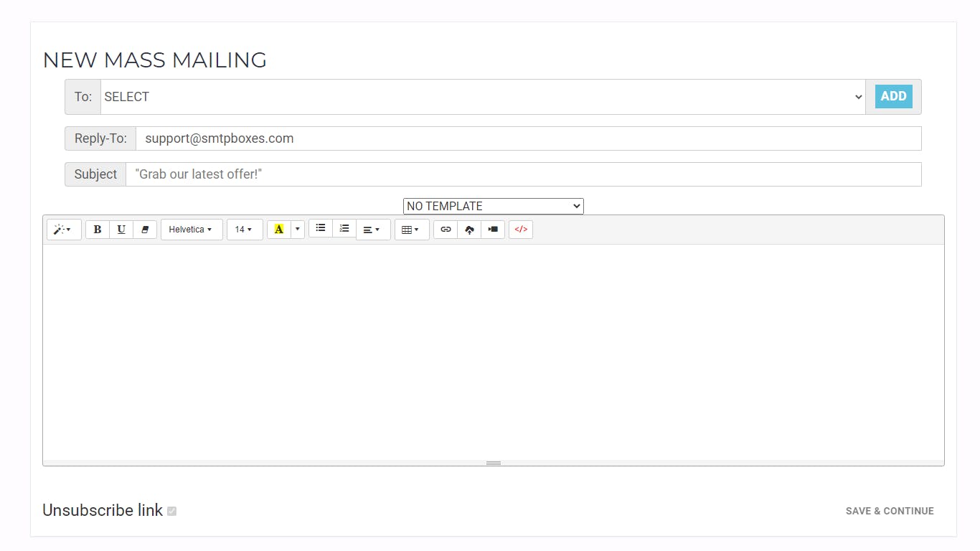The width and height of the screenshot is (980, 551).
Task: Focus the Subject input field
Action: pyautogui.click(x=524, y=174)
